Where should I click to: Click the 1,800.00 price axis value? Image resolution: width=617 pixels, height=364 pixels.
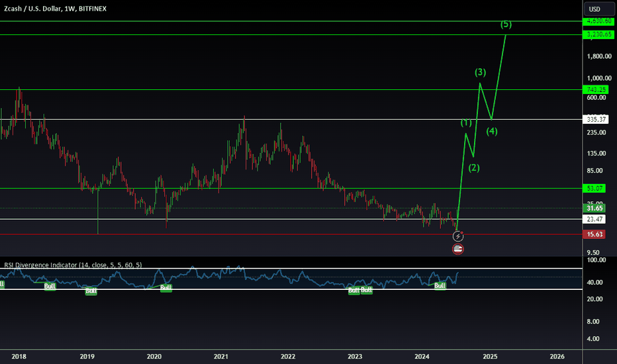click(599, 56)
